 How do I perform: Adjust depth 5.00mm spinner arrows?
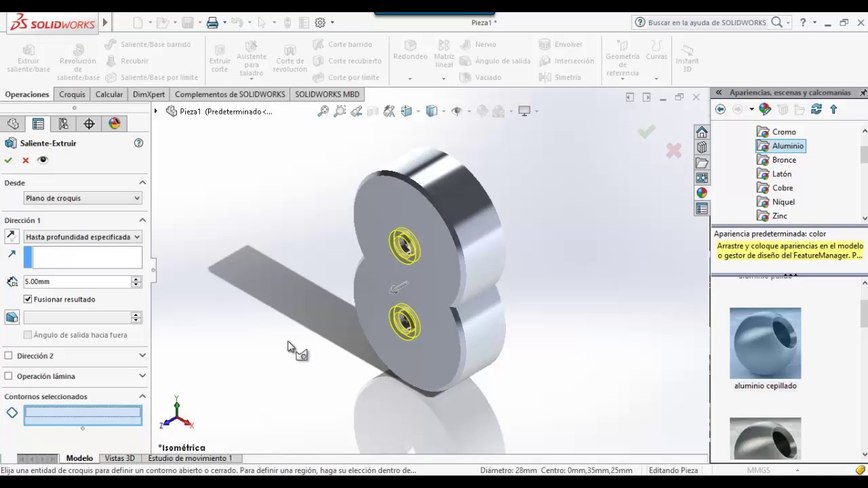[136, 281]
